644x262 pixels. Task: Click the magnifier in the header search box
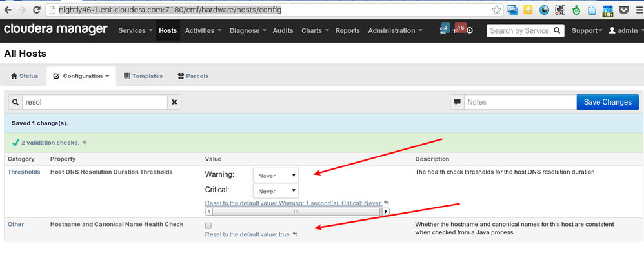click(557, 30)
